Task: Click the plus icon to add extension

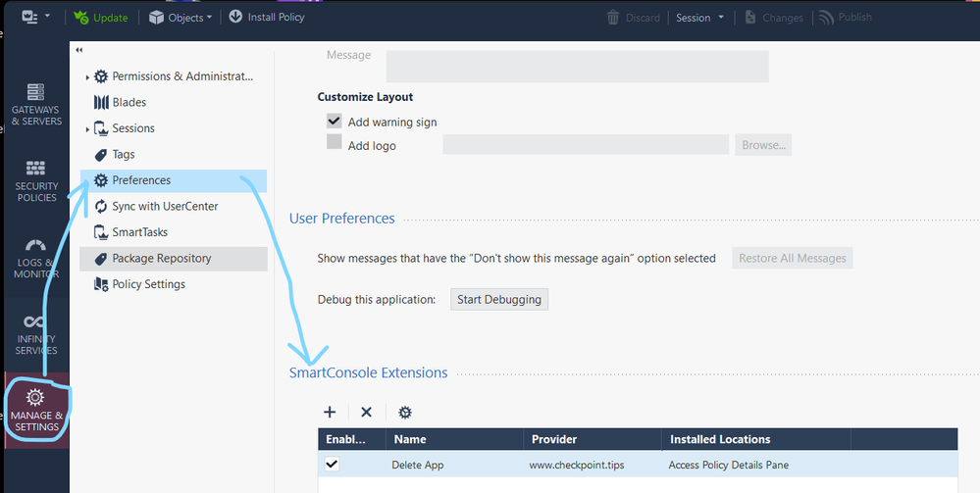Action: point(330,413)
